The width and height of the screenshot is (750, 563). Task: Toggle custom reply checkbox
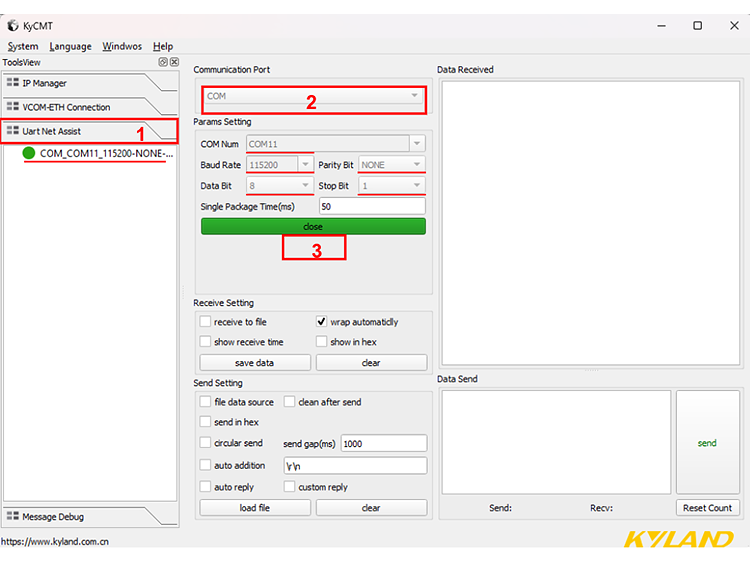[289, 487]
